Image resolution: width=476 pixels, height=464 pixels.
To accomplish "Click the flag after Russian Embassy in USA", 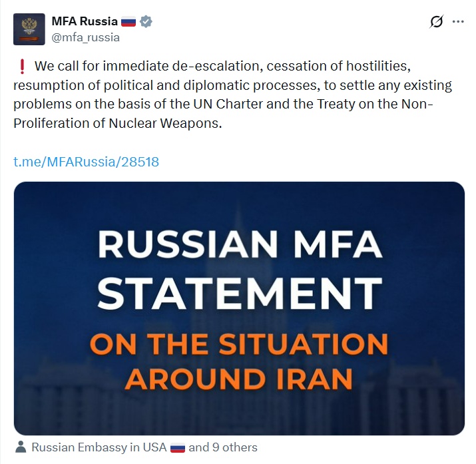I will [x=177, y=447].
